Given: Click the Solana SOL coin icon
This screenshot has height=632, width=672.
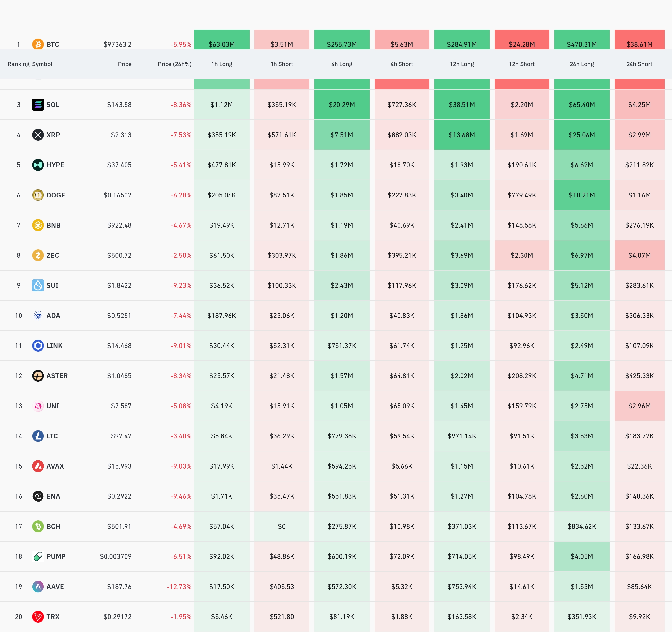Looking at the screenshot, I should pyautogui.click(x=38, y=105).
